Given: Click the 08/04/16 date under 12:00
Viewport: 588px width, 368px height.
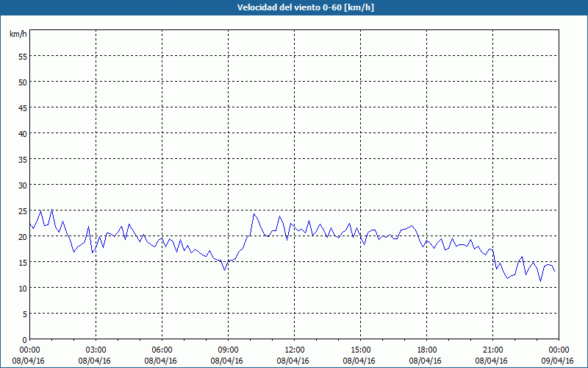Looking at the screenshot, I should point(293,361).
